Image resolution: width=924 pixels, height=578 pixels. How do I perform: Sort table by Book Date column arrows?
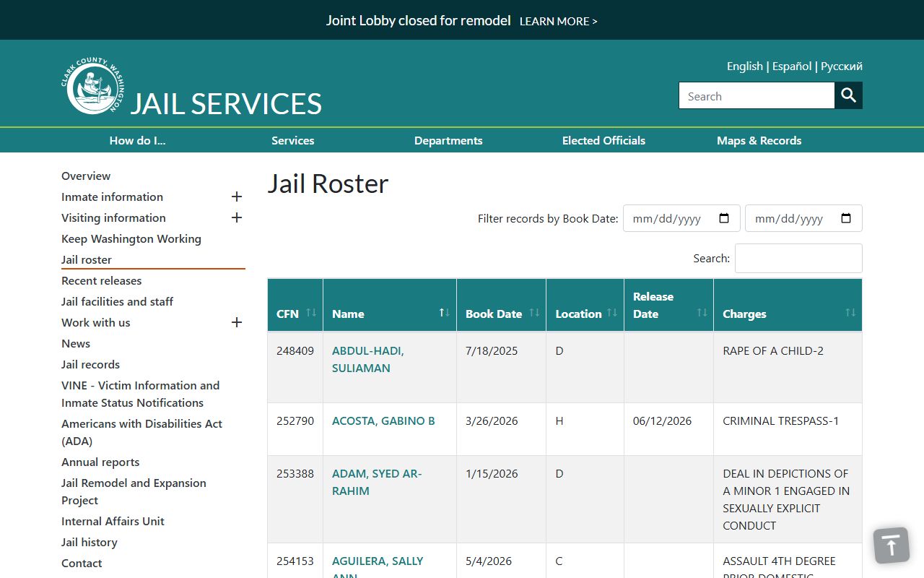coord(534,313)
